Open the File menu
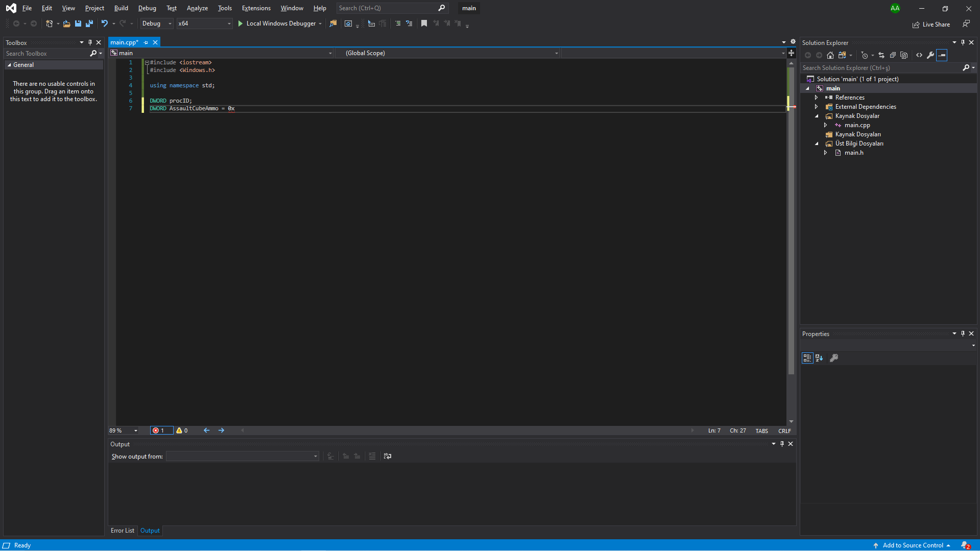The width and height of the screenshot is (980, 551). (27, 8)
